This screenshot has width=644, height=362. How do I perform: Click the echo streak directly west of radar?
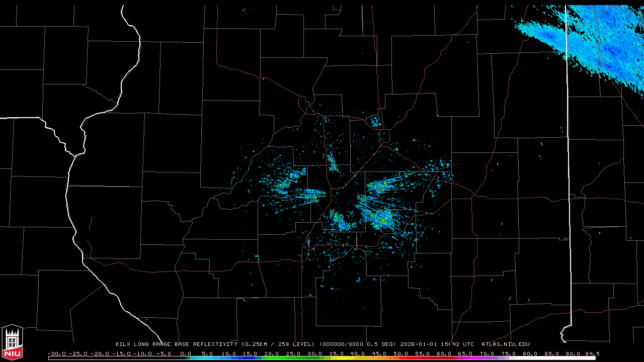coord(309,195)
